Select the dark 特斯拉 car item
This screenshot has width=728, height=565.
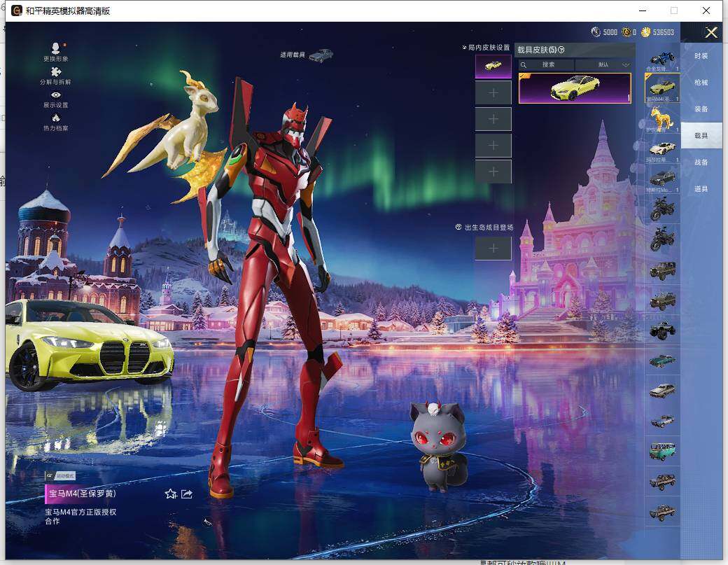662,179
